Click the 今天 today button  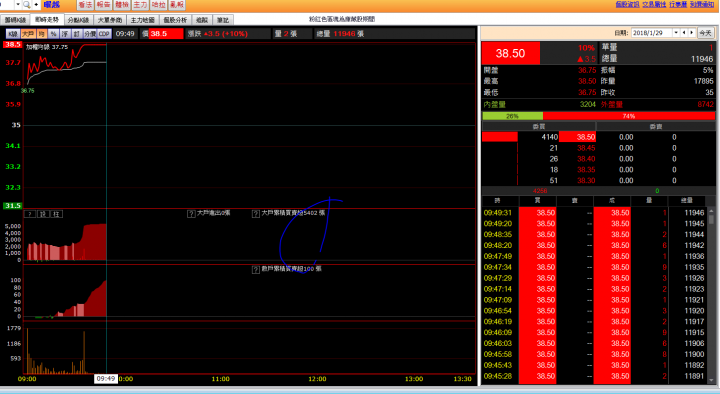(x=705, y=33)
